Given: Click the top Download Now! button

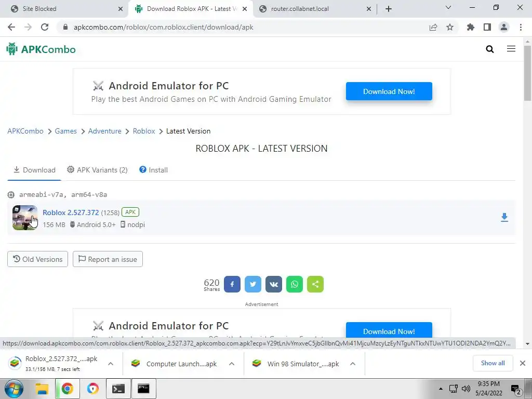Looking at the screenshot, I should (x=389, y=91).
